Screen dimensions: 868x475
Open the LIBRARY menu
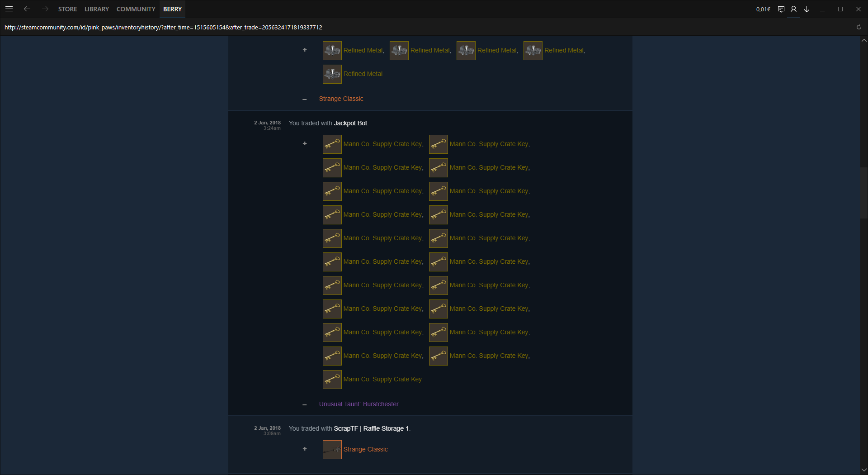pos(97,9)
